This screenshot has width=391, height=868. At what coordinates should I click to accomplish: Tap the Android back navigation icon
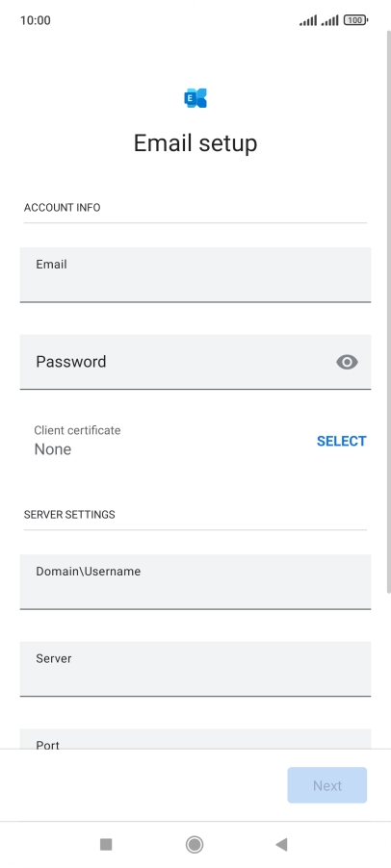click(281, 844)
